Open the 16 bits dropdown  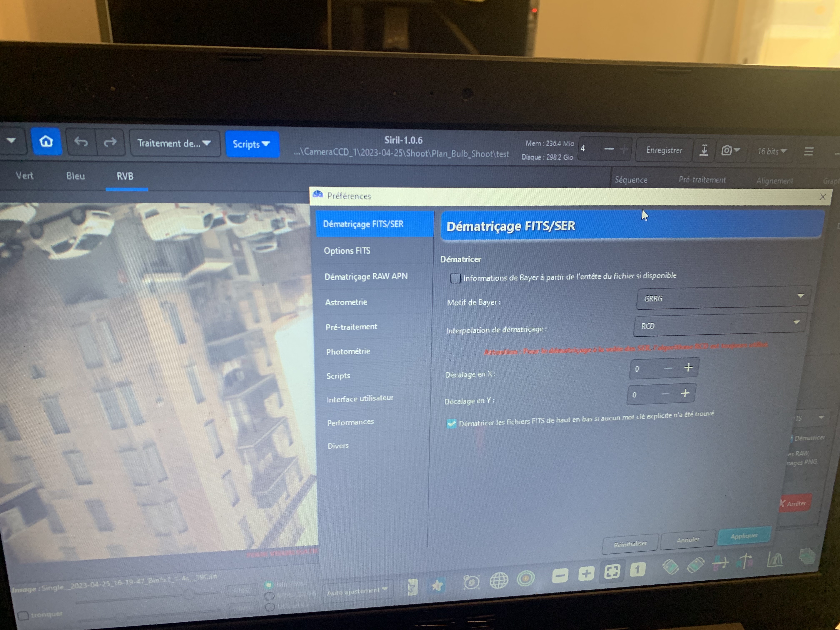click(772, 151)
